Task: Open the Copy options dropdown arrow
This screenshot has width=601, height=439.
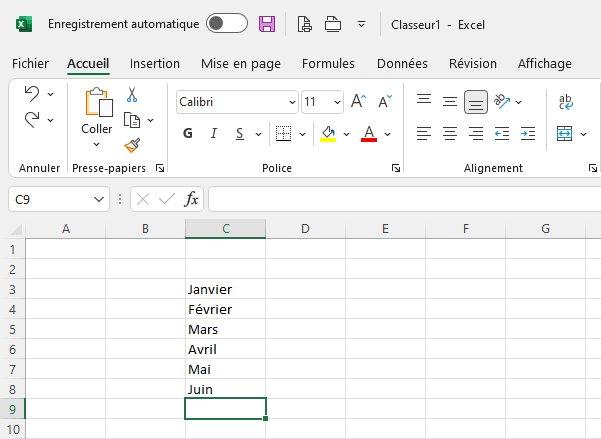Action: [x=151, y=120]
